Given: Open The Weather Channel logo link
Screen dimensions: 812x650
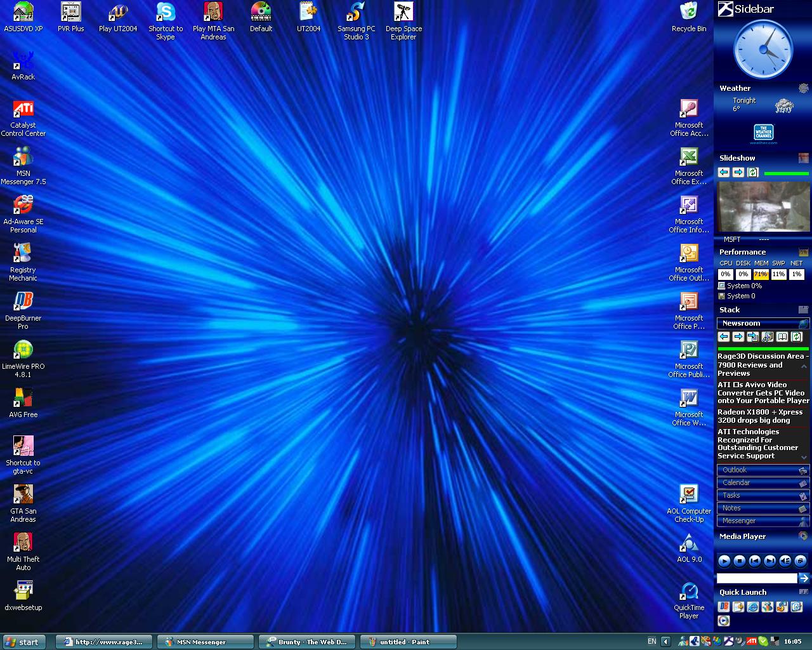Looking at the screenshot, I should [763, 134].
